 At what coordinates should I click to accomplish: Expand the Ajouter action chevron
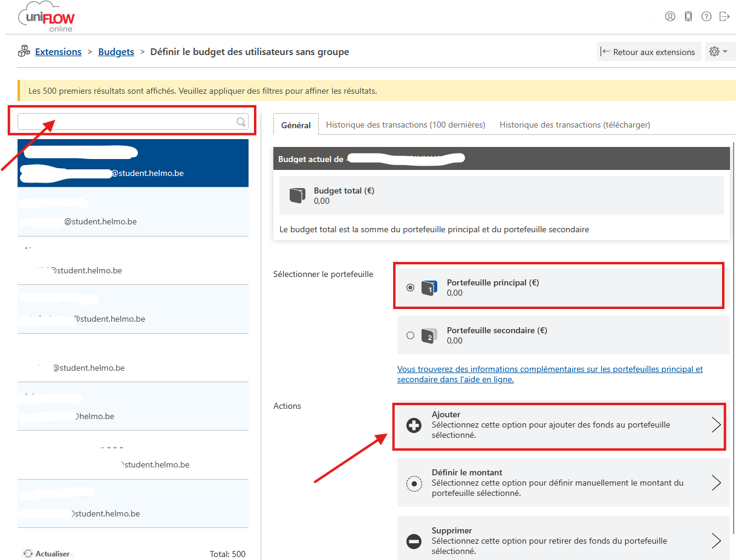tap(716, 425)
